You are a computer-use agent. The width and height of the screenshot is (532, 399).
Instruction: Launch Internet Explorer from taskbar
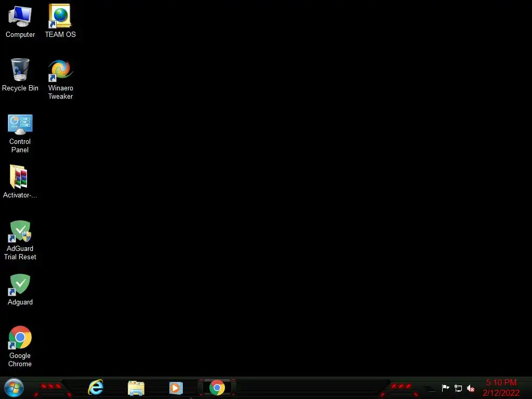(96, 388)
